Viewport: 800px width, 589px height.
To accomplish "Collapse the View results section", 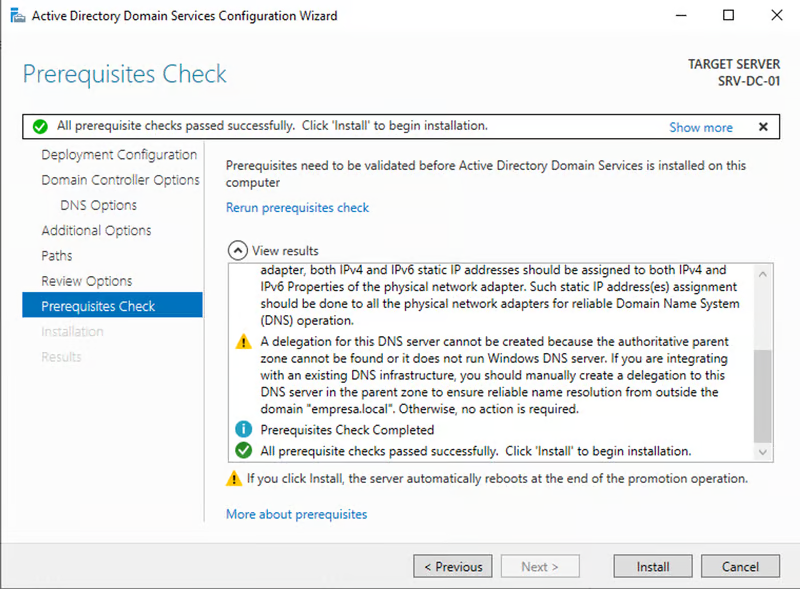I will coord(237,251).
